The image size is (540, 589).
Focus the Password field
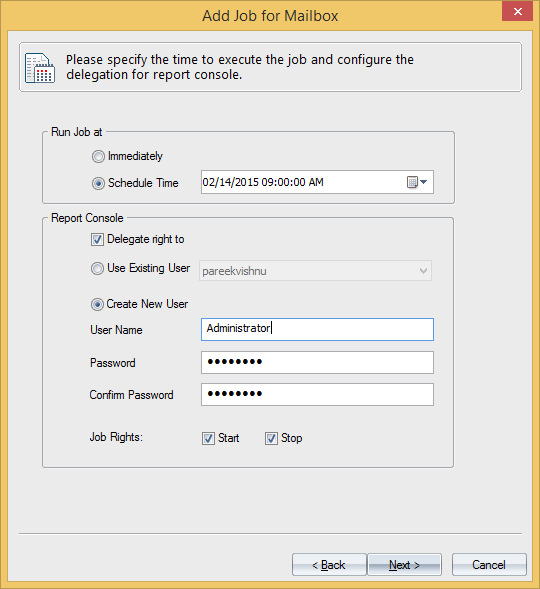[317, 362]
